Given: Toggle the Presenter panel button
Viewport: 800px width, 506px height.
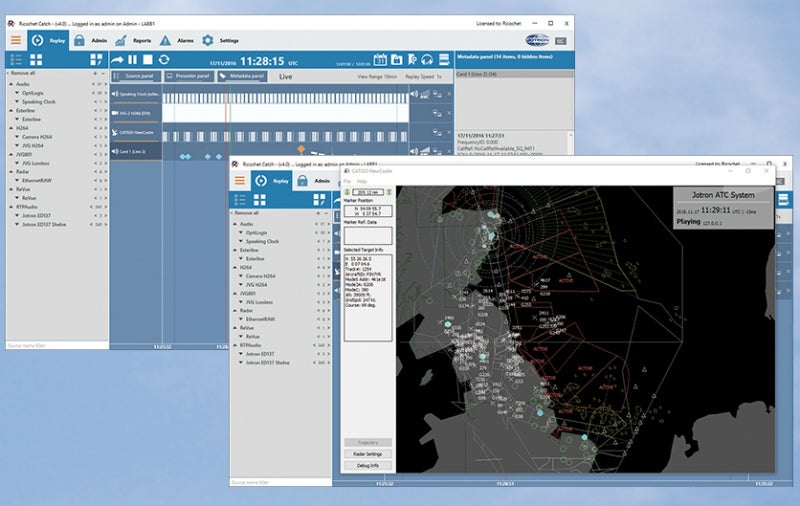Looking at the screenshot, I should (x=188, y=76).
